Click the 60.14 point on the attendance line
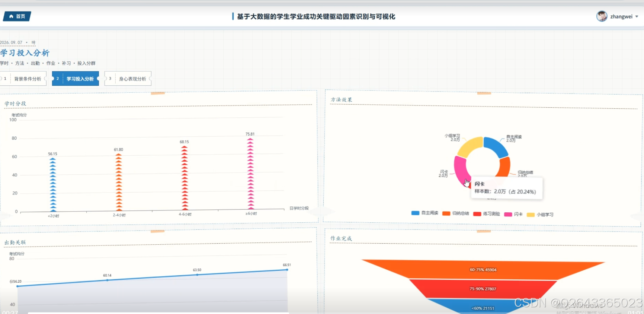644x314 pixels. tap(107, 280)
